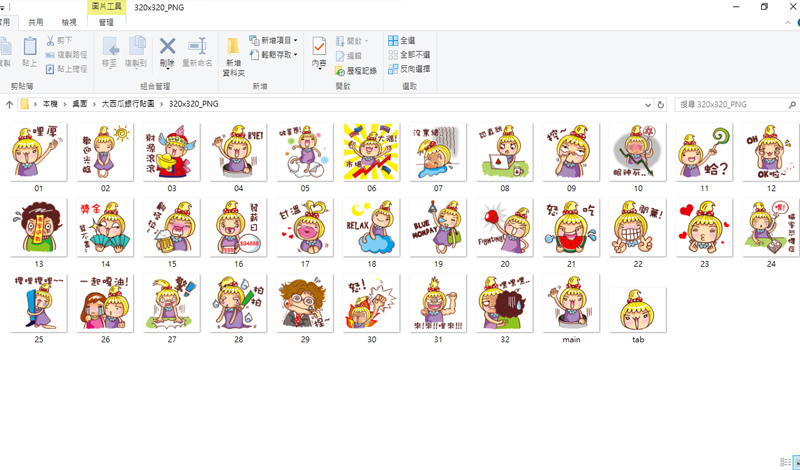Select sticker thumbnail 25
The image size is (800, 470).
tap(39, 303)
